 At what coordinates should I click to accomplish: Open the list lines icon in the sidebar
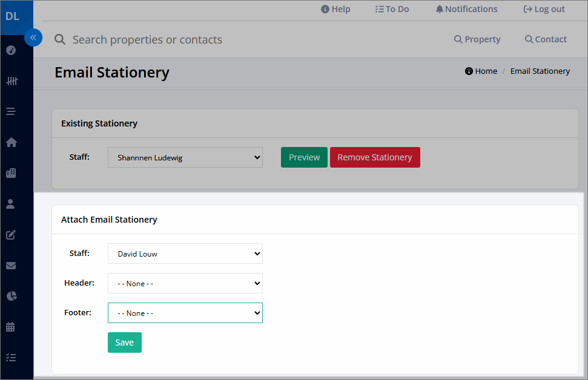coord(11,111)
